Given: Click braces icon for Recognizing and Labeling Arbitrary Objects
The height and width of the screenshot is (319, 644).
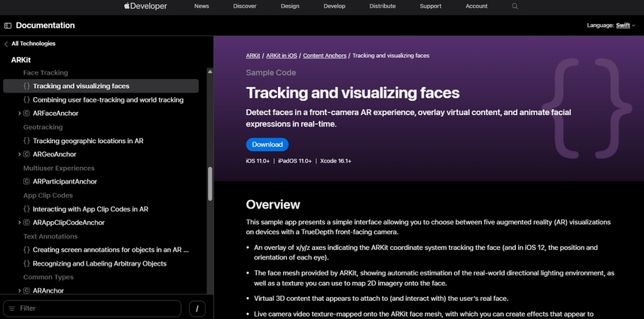Looking at the screenshot, I should click(26, 263).
